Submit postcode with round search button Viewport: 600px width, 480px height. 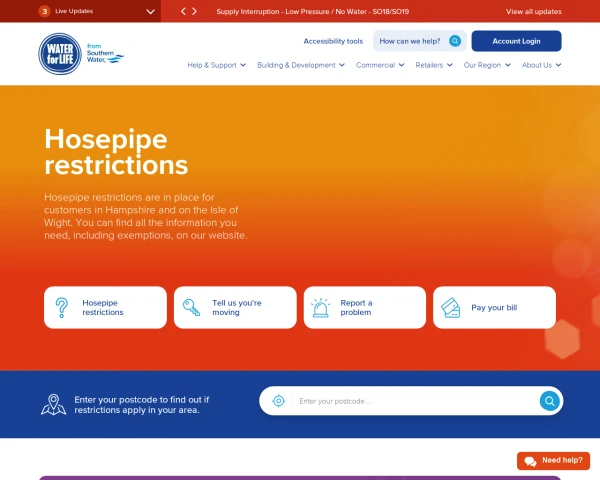click(549, 401)
